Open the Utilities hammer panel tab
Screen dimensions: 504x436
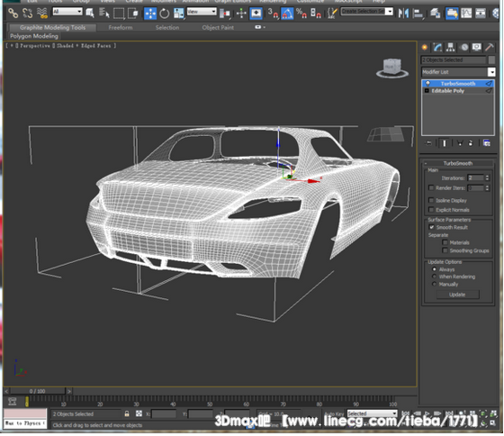pyautogui.click(x=490, y=48)
